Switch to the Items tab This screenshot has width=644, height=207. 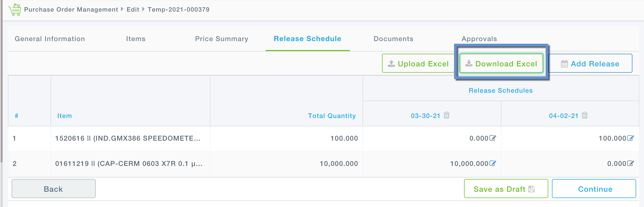[135, 39]
